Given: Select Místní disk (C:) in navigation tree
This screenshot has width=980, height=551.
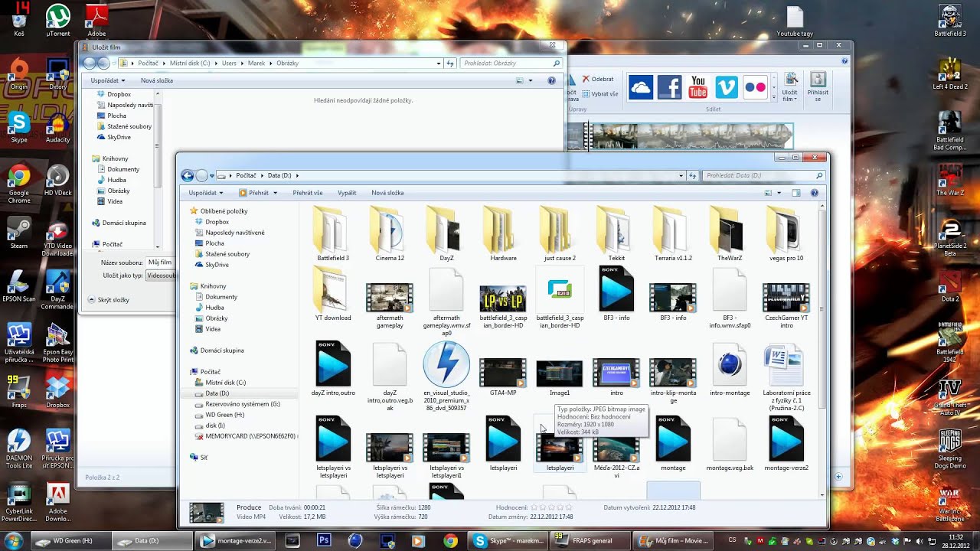Looking at the screenshot, I should [225, 383].
